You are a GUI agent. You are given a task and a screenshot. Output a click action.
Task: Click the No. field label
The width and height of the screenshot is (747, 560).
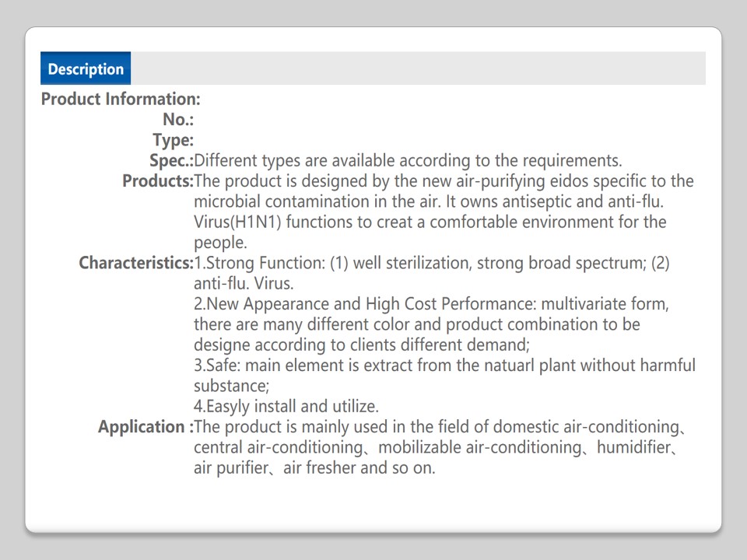(178, 120)
